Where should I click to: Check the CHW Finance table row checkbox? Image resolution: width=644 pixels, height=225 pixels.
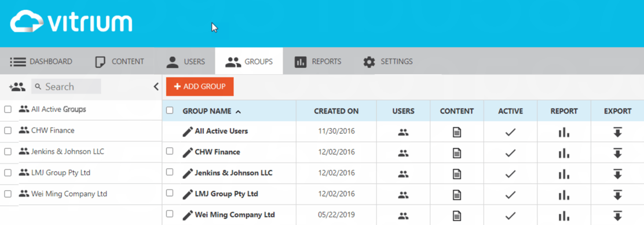coord(170,151)
